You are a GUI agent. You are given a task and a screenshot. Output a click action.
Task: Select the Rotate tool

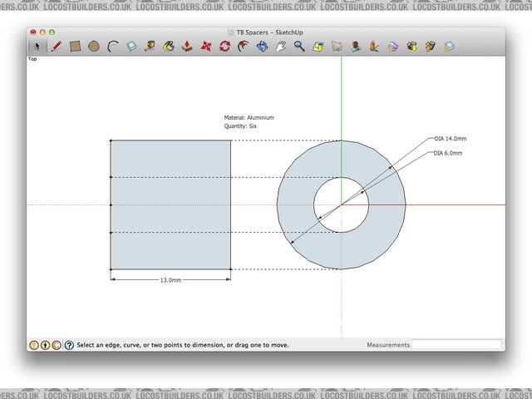224,47
